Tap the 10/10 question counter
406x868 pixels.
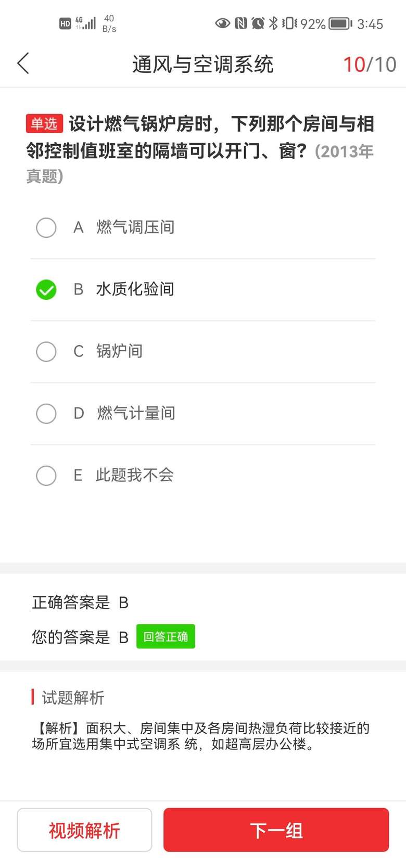tap(370, 65)
